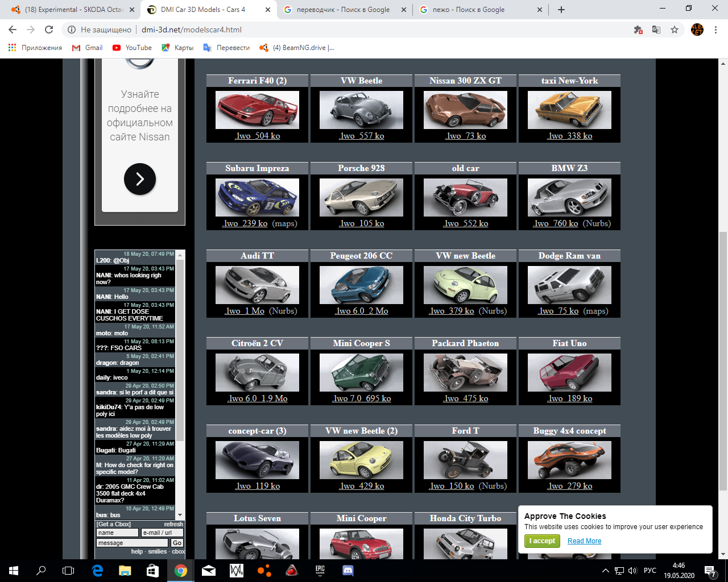728x582 pixels.
Task: Open Task View on the taskbar
Action: [68, 571]
